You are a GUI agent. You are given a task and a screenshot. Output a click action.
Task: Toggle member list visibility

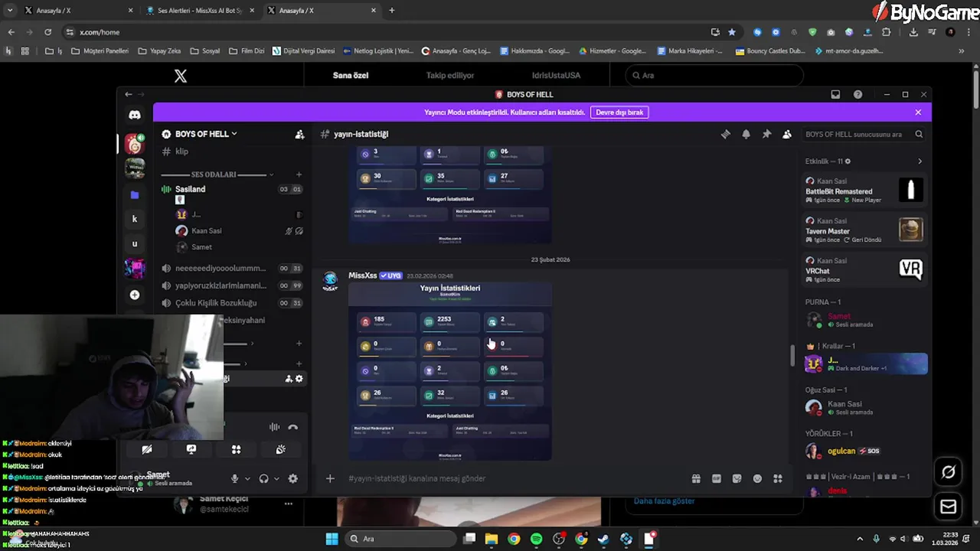(x=786, y=134)
